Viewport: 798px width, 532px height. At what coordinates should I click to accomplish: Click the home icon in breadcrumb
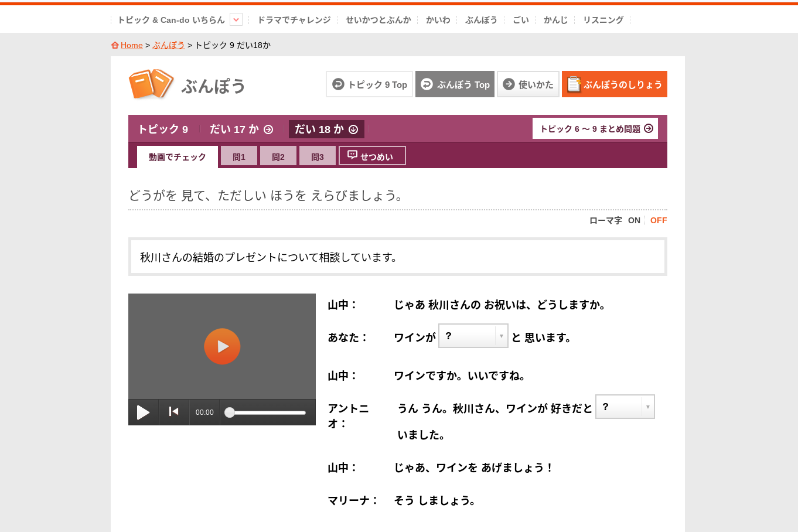tap(115, 45)
